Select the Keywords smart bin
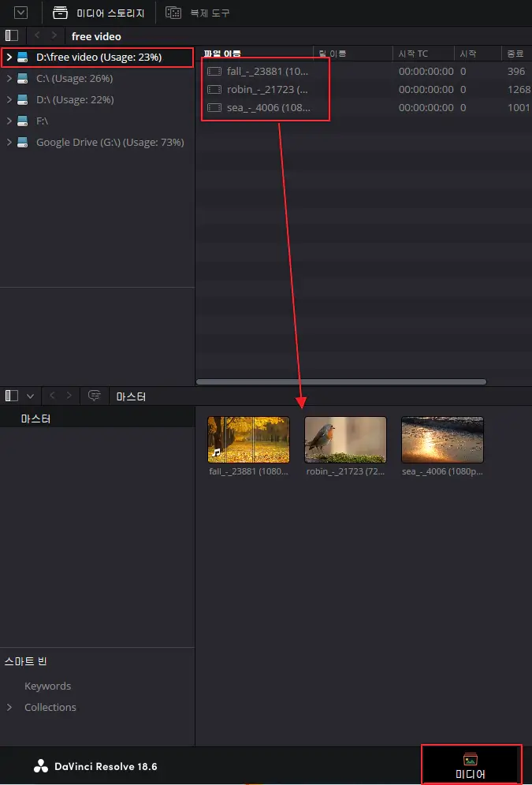This screenshot has width=532, height=785. coord(47,686)
